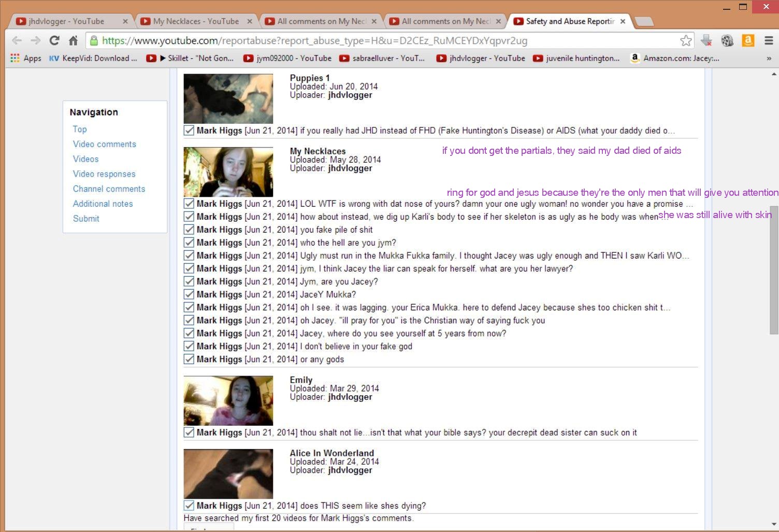This screenshot has height=532, width=779.
Task: Uncheck the 'or any gods' comment checkbox
Action: pyautogui.click(x=189, y=359)
